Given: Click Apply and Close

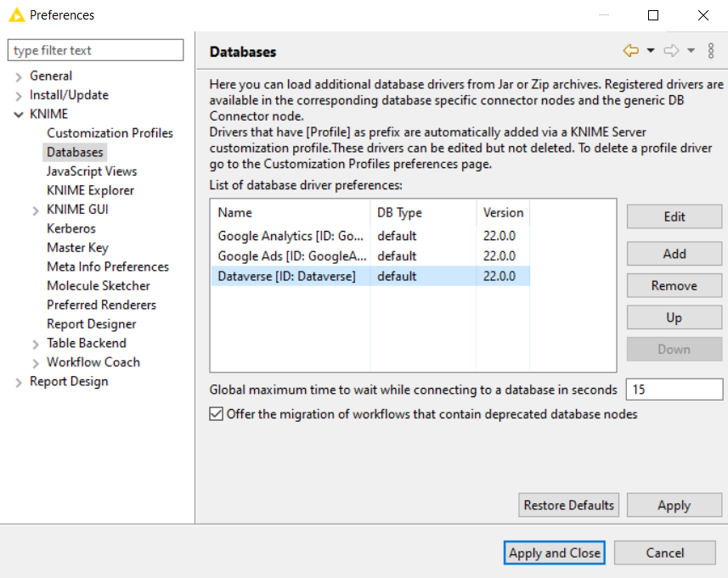Looking at the screenshot, I should pos(554,553).
